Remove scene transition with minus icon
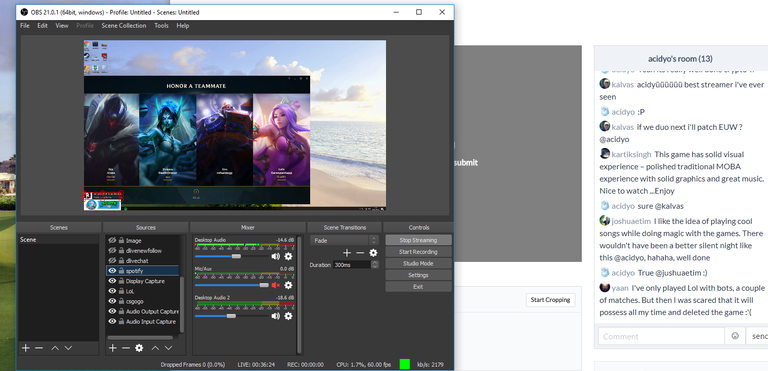Image resolution: width=768 pixels, height=371 pixels. tap(360, 253)
